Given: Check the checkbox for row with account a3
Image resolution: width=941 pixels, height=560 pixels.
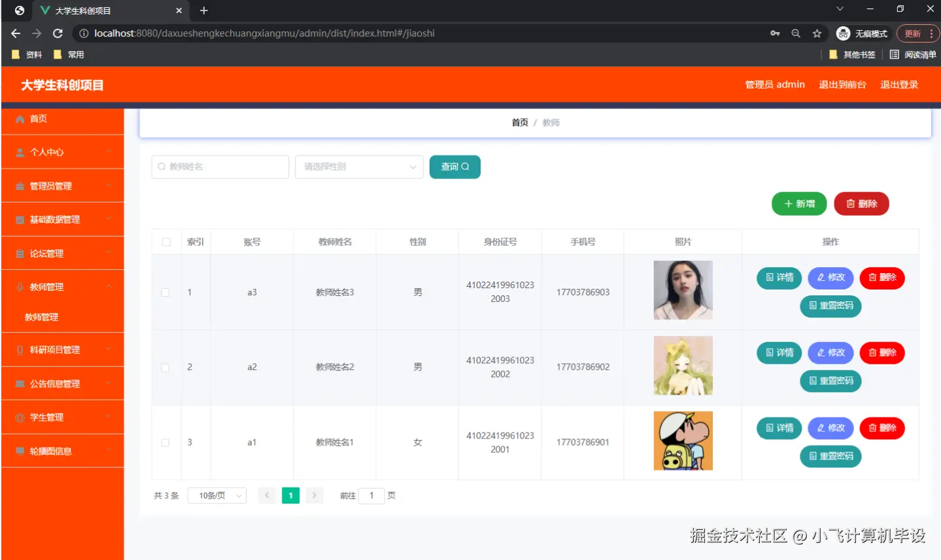Looking at the screenshot, I should point(166,292).
